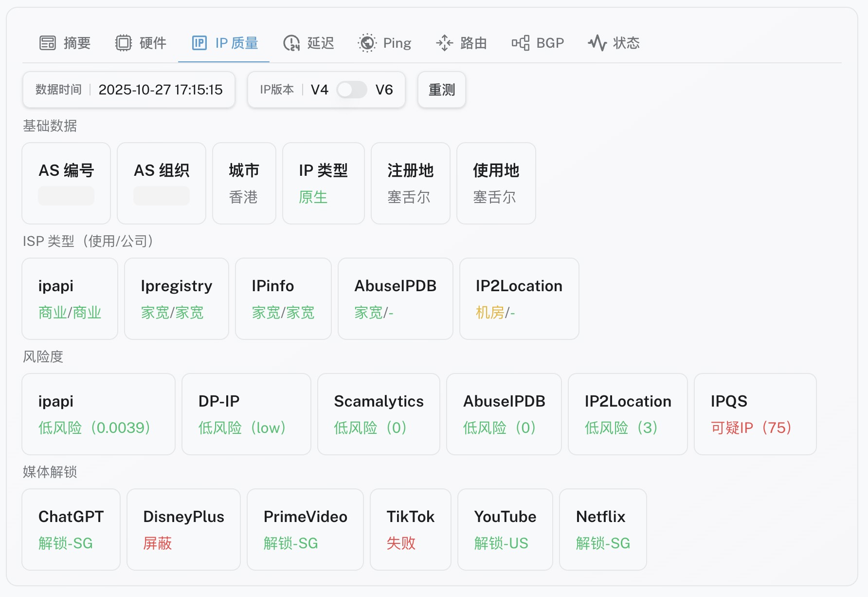
Task: Select the 摘要 summary icon
Action: click(x=47, y=43)
